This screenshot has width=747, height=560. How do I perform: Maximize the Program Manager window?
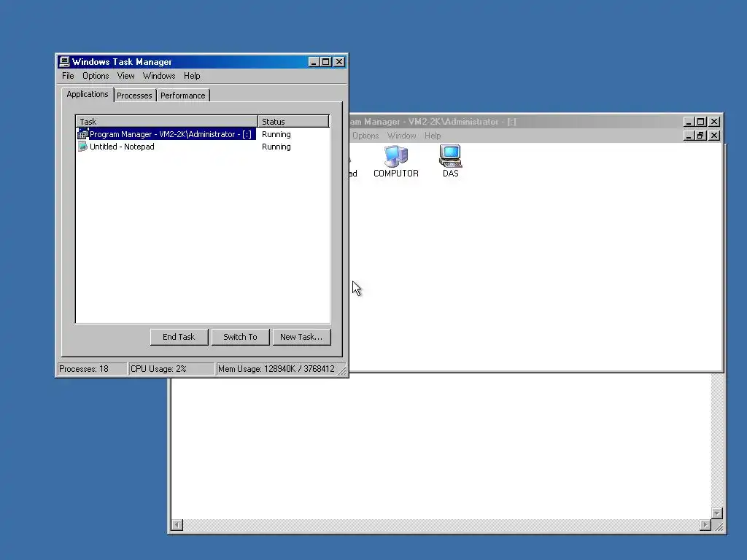pos(701,122)
